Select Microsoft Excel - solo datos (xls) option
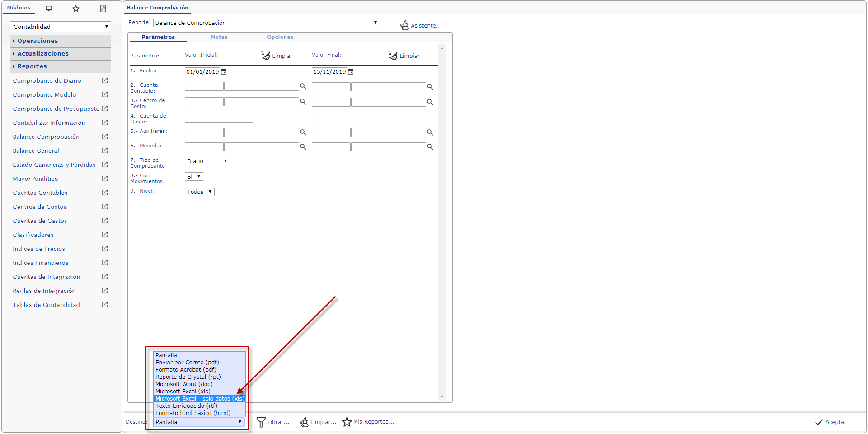Viewport: 868px width, 434px height. pyautogui.click(x=200, y=399)
